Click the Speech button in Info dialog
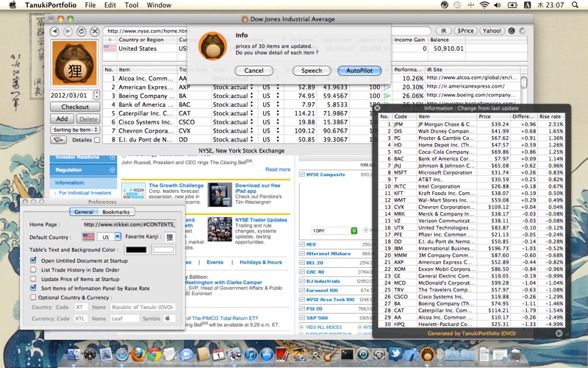588x368 pixels. (x=312, y=70)
